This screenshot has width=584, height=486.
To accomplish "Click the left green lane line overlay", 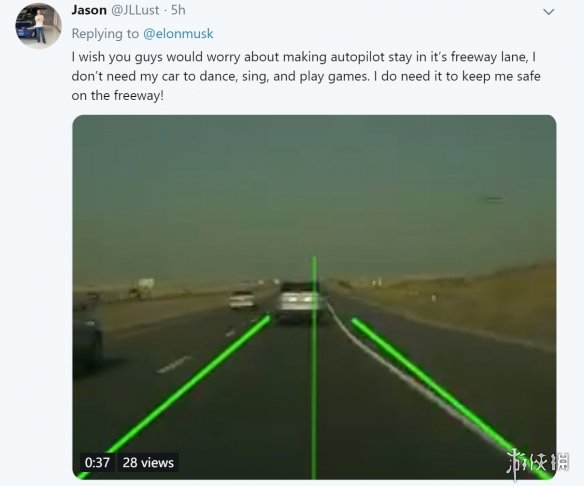I will click(x=174, y=397).
